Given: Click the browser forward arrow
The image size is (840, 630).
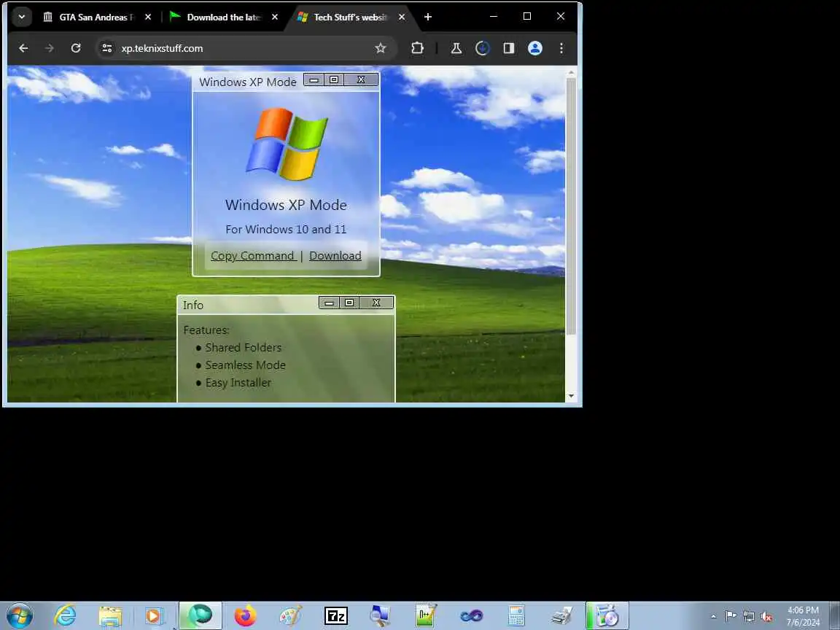Looking at the screenshot, I should tap(50, 48).
